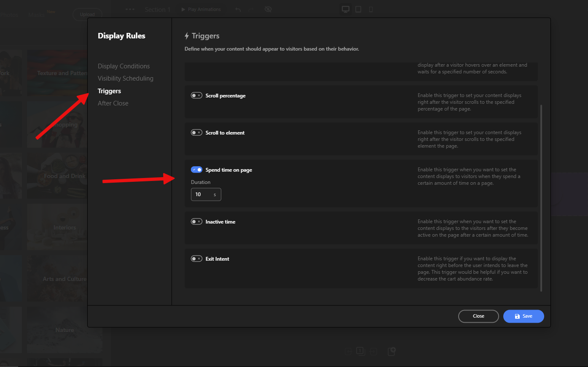Go to Visibility Scheduling
Image resolution: width=588 pixels, height=367 pixels.
point(125,78)
